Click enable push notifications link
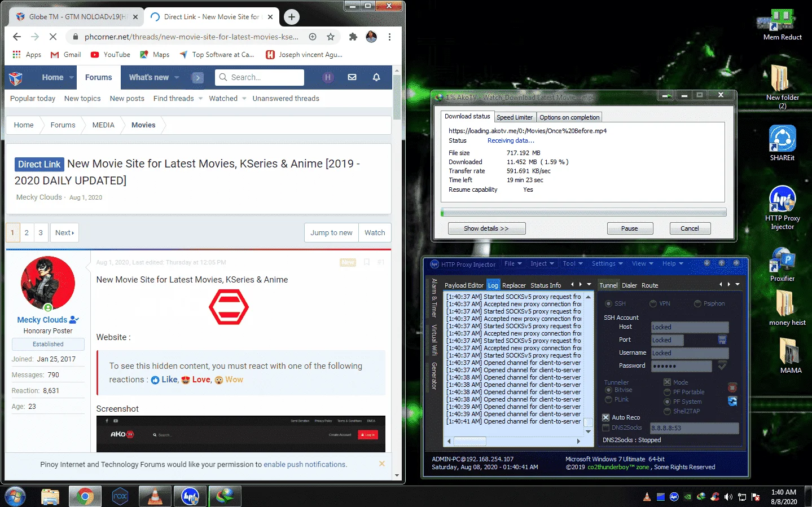Image resolution: width=812 pixels, height=507 pixels. (x=305, y=465)
